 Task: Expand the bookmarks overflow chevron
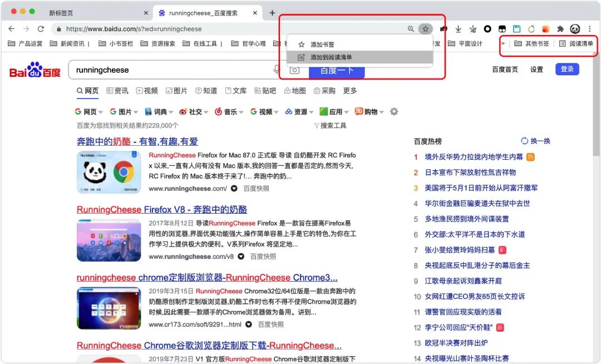[x=503, y=43]
